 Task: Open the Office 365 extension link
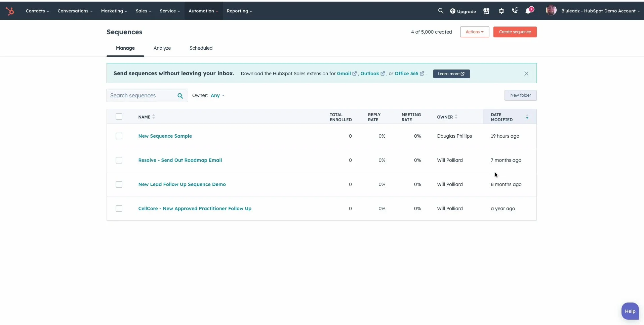click(409, 74)
